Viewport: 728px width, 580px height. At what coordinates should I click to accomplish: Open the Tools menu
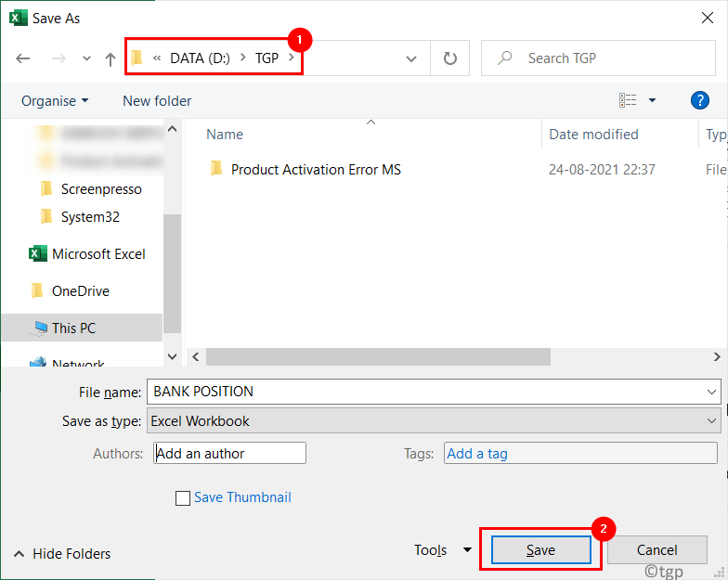(442, 549)
